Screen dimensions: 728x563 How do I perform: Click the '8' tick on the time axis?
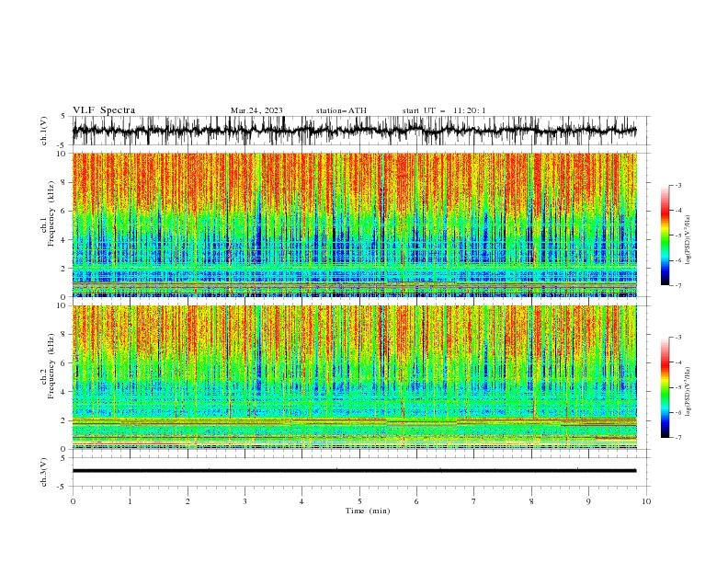pyautogui.click(x=531, y=501)
